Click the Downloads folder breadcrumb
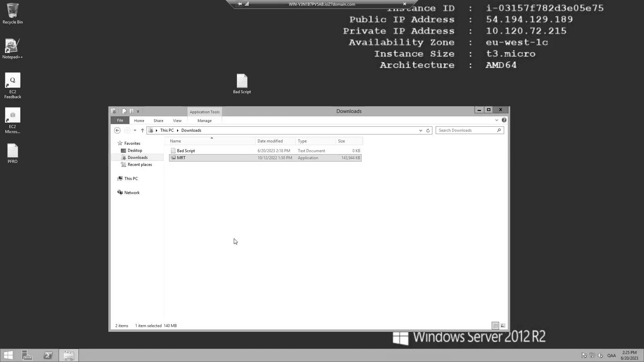The image size is (644, 362). click(x=191, y=130)
